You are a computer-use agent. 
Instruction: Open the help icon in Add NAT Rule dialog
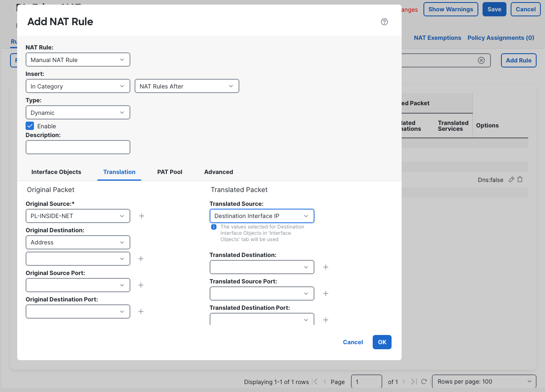pos(384,22)
